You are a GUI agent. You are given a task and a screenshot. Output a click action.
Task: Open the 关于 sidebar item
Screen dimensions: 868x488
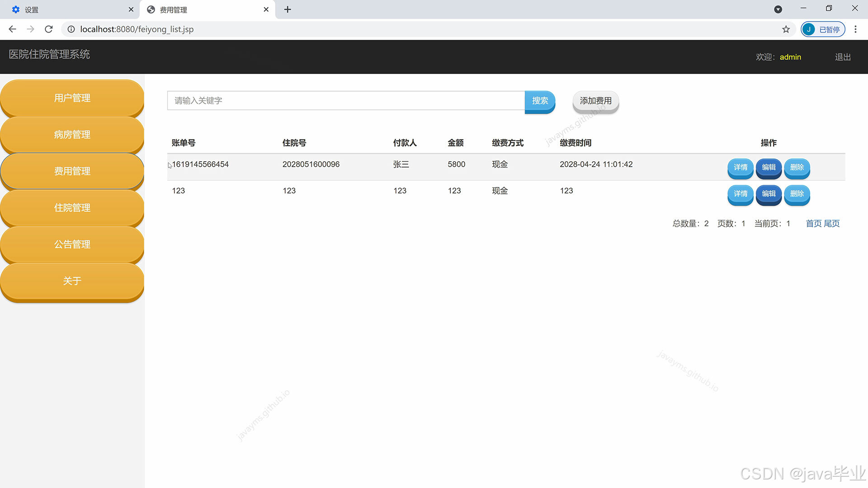pyautogui.click(x=72, y=281)
